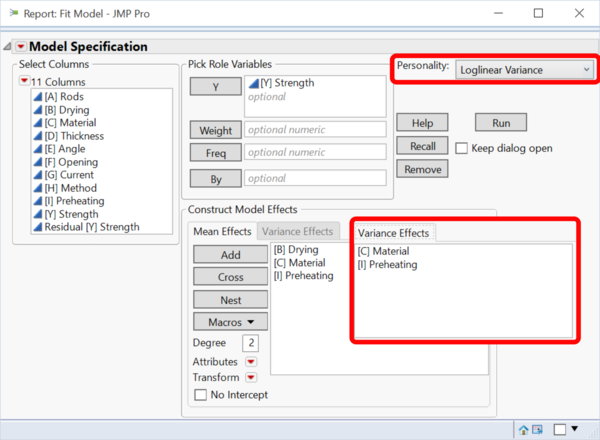Click the blue icon next to [E] Angle
The image size is (600, 440).
(x=37, y=149)
